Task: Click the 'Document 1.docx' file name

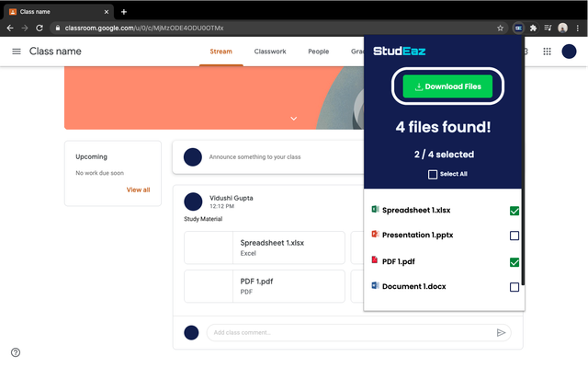Action: coord(414,286)
